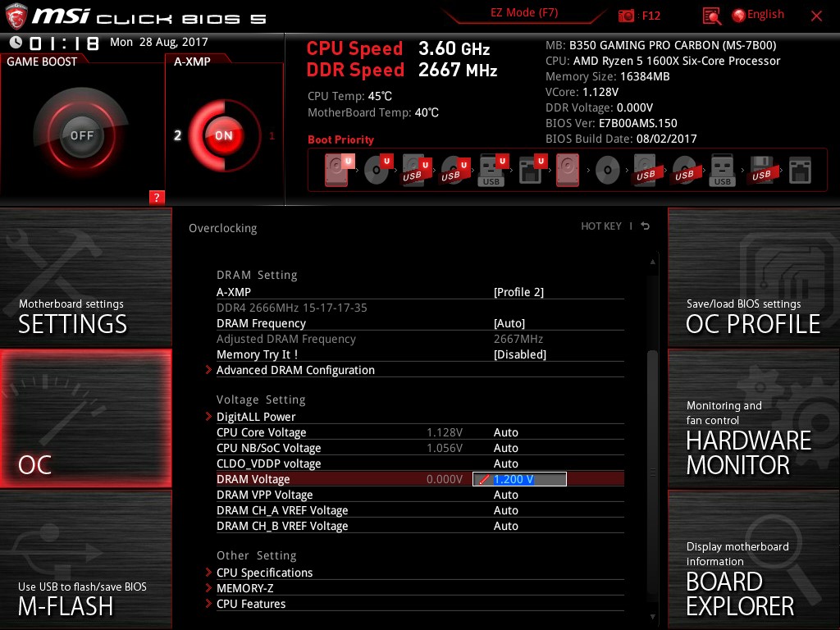The width and height of the screenshot is (840, 630).
Task: Open Game Boost help question mark
Action: tap(157, 197)
